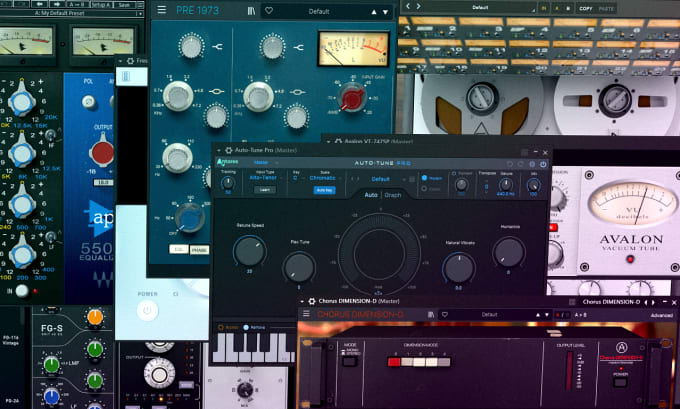
Task: Toggle the Mono/Stereo mode switch
Action: pyautogui.click(x=350, y=360)
